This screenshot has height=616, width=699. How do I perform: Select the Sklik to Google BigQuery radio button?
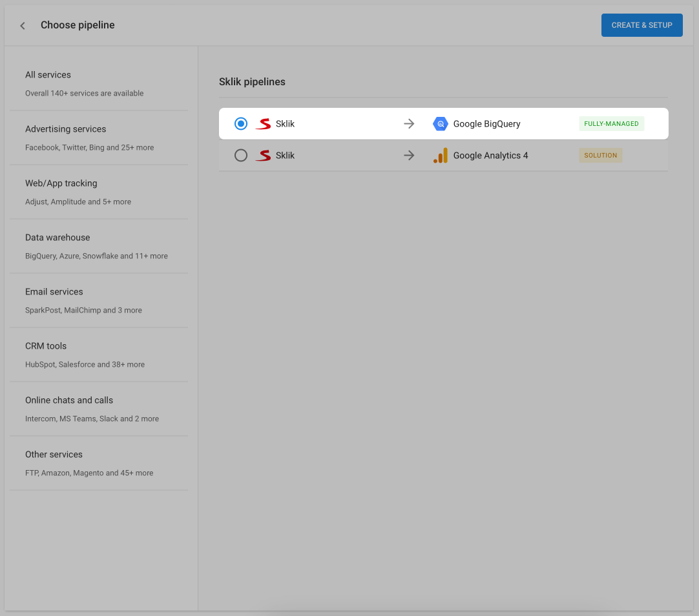[241, 124]
